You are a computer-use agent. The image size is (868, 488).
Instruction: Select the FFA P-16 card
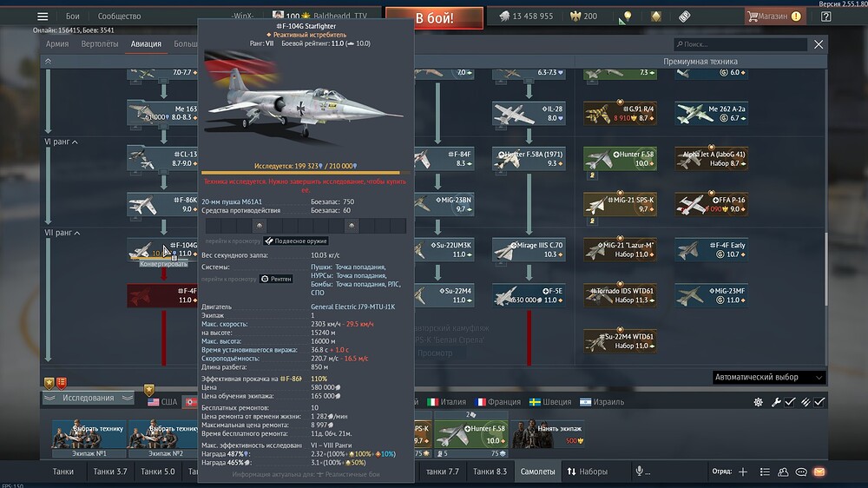[712, 204]
